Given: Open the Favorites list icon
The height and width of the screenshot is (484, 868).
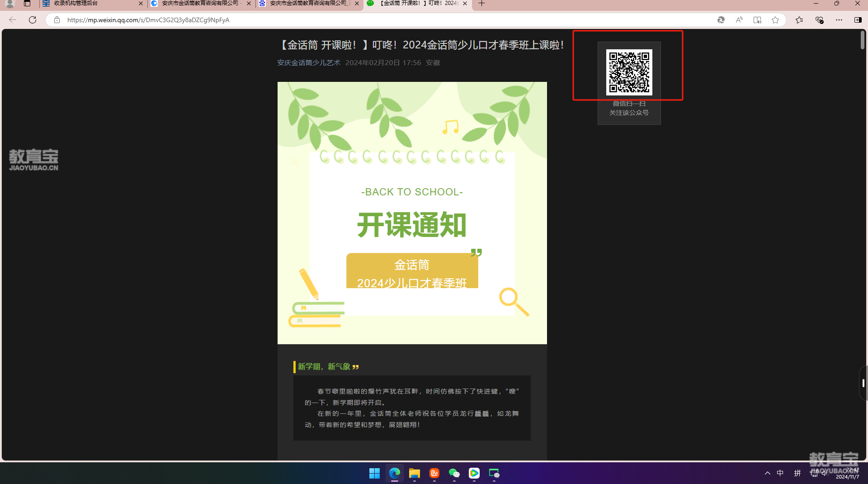Looking at the screenshot, I should (799, 20).
